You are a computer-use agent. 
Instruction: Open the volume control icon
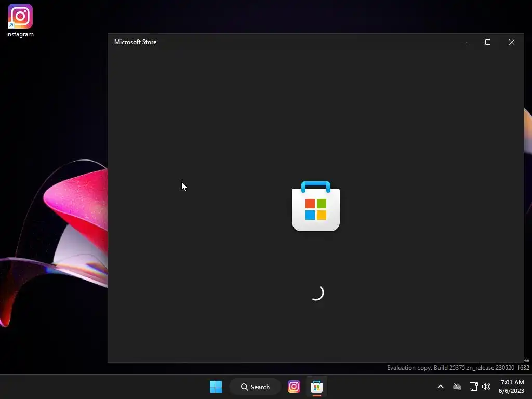(486, 387)
